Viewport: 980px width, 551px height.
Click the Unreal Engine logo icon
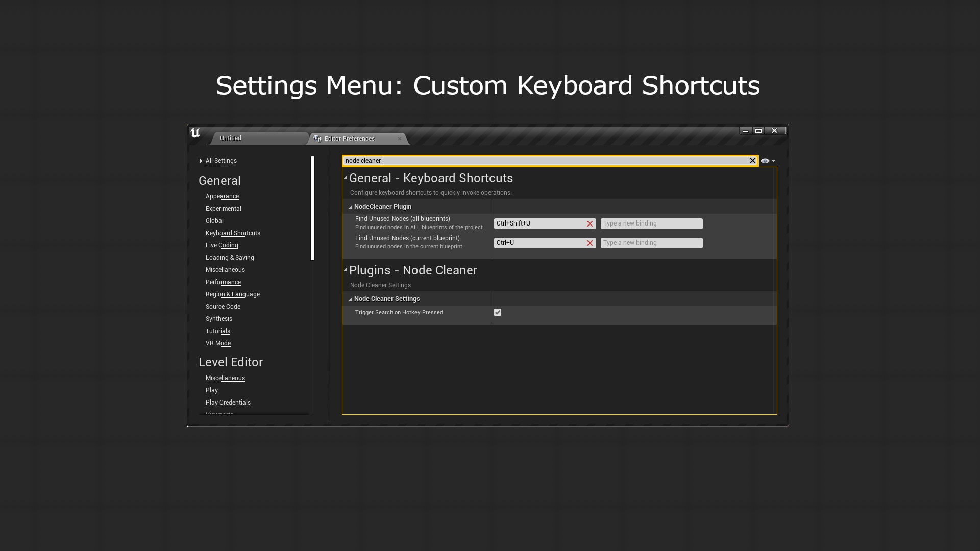(195, 133)
